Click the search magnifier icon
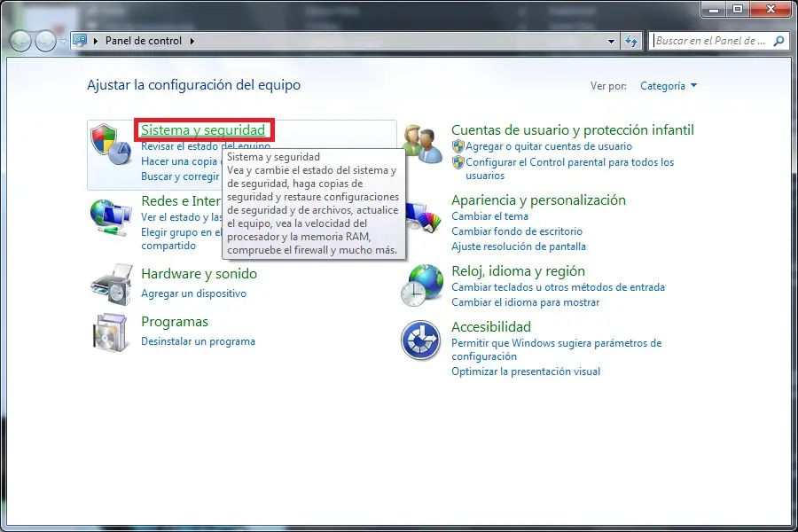The image size is (798, 532). 778,41
